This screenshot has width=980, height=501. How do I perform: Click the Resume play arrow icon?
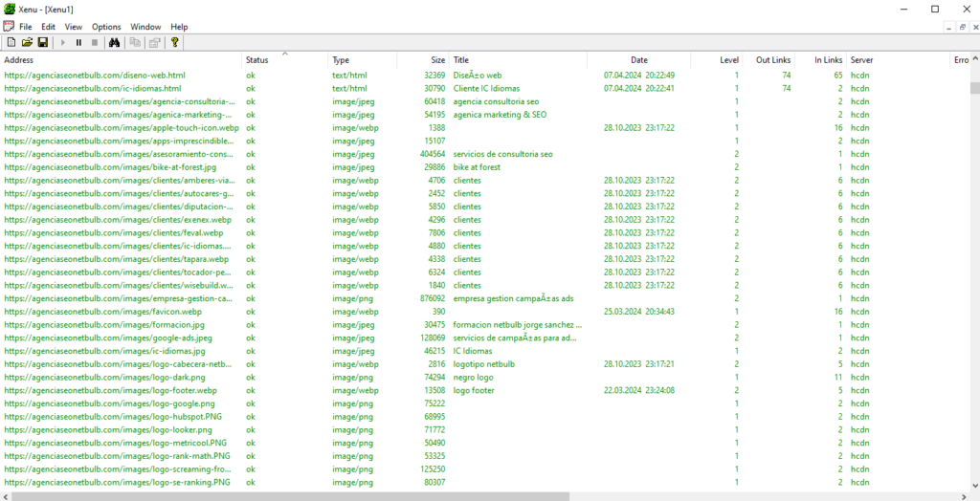pos(63,43)
